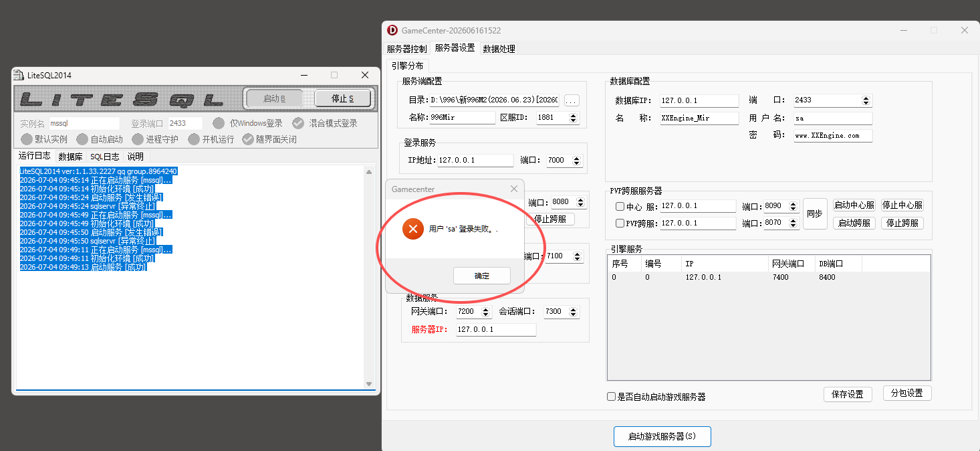The width and height of the screenshot is (980, 451).
Task: Click the 数据库IP input field
Action: point(699,100)
